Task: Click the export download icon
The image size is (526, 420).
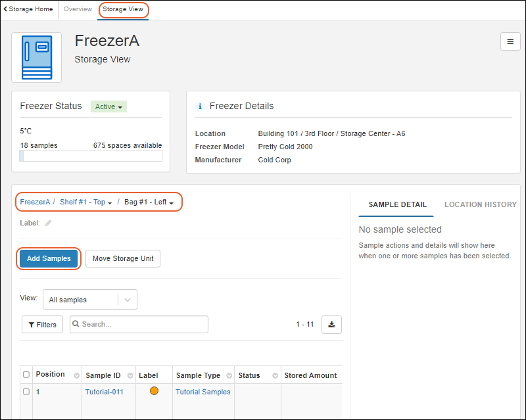Action: 331,324
